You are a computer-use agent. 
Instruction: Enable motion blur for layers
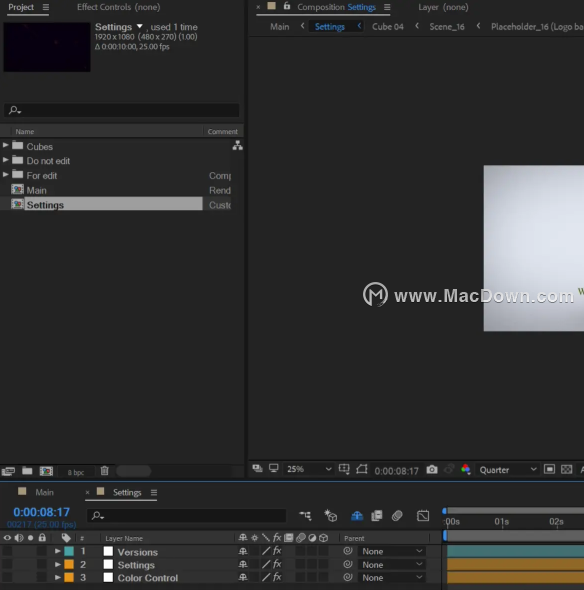tap(397, 515)
